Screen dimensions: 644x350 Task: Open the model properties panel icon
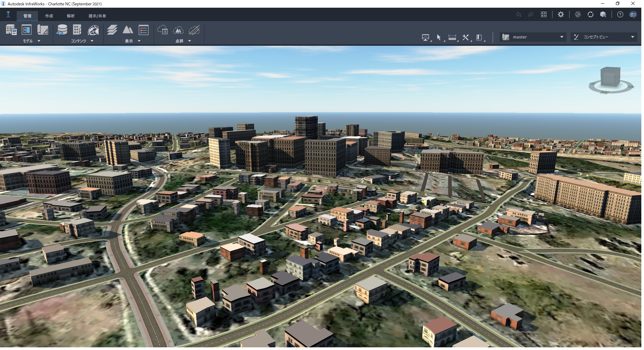coord(27,30)
